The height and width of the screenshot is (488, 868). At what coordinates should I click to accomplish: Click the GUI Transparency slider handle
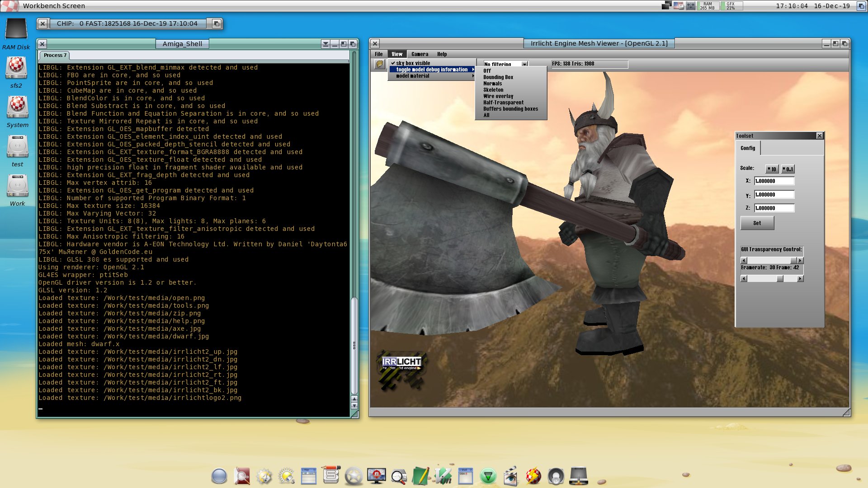[x=793, y=261]
